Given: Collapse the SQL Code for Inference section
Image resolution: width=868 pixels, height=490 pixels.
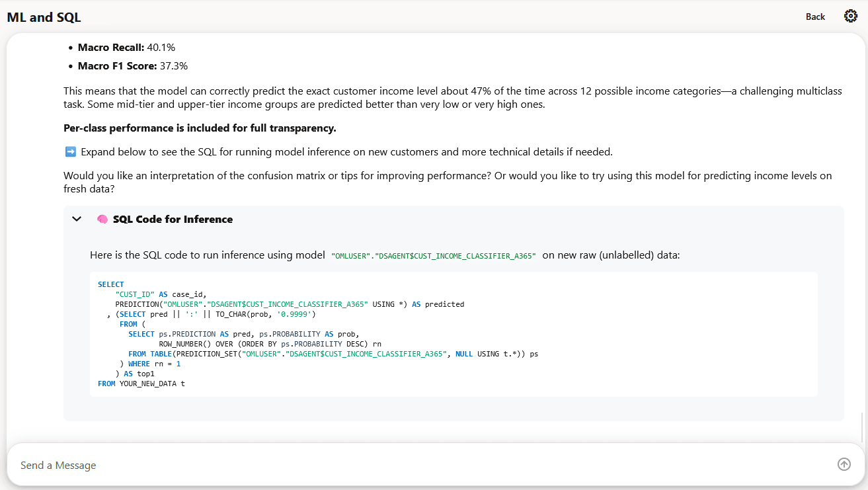Looking at the screenshot, I should tap(77, 219).
